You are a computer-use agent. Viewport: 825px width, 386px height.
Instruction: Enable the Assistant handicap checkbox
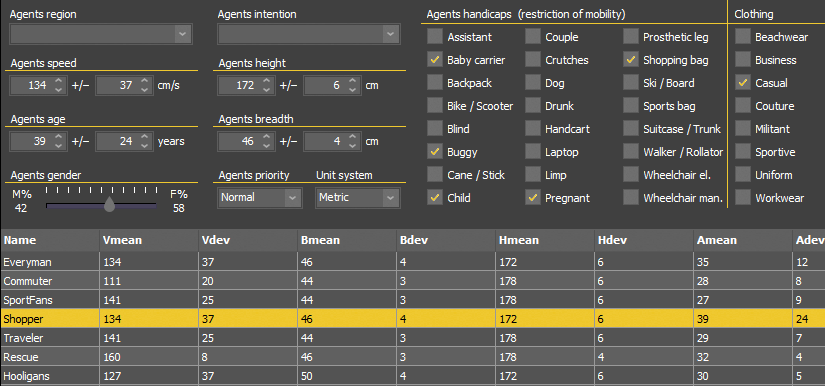[435, 37]
